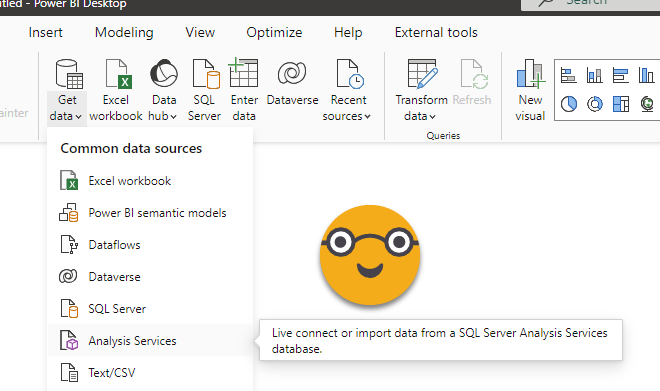Switch to the Optimize ribbon tab
The height and width of the screenshot is (391, 660).
pyautogui.click(x=274, y=32)
